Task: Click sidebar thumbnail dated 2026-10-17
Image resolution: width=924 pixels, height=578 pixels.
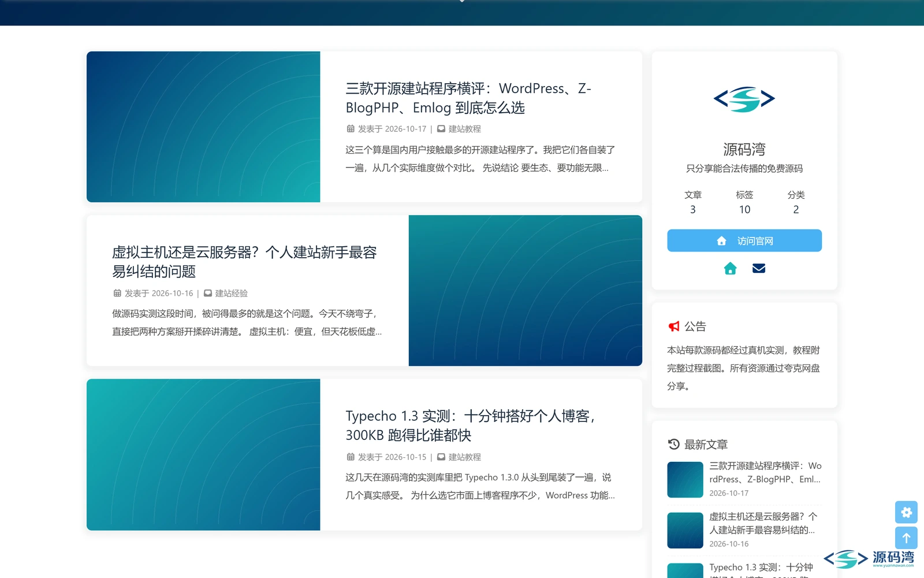Action: click(685, 480)
